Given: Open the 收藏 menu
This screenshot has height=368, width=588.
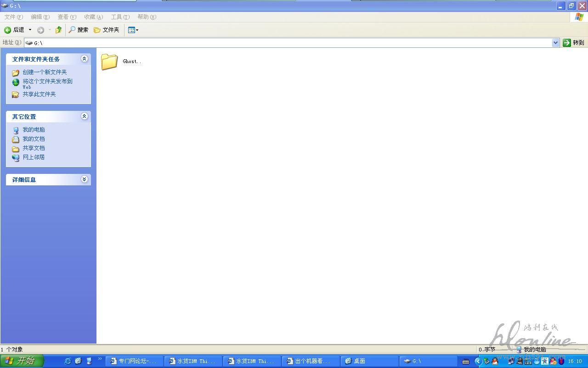Looking at the screenshot, I should click(x=93, y=17).
